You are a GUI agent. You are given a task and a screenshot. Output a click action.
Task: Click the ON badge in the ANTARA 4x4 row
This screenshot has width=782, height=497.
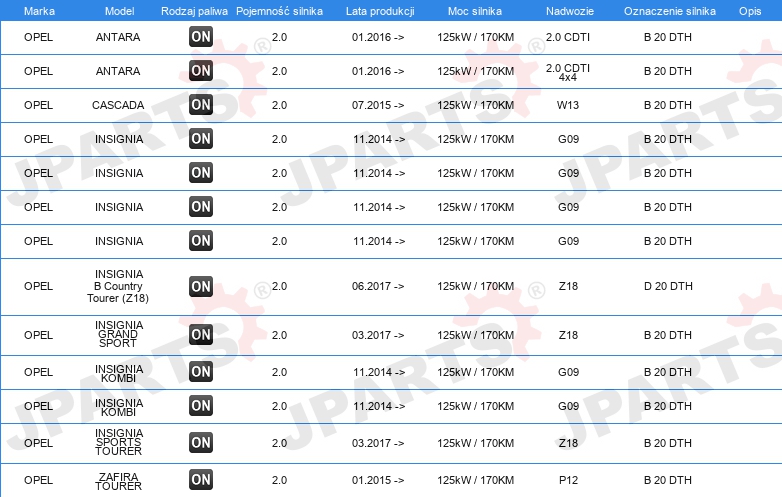(x=201, y=71)
